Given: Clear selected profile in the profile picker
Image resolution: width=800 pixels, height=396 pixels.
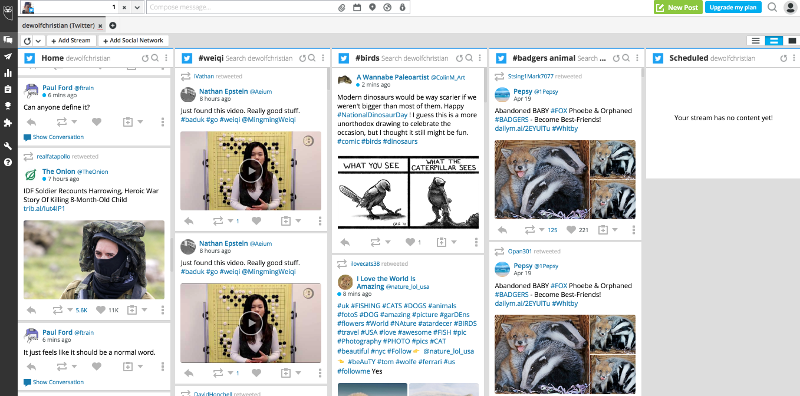Looking at the screenshot, I should pos(125,8).
